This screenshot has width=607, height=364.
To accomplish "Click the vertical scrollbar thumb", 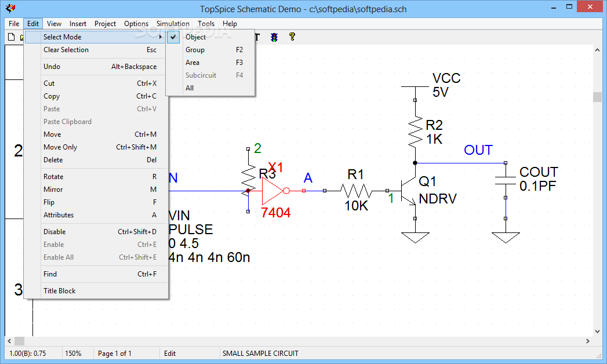I will pos(597,97).
